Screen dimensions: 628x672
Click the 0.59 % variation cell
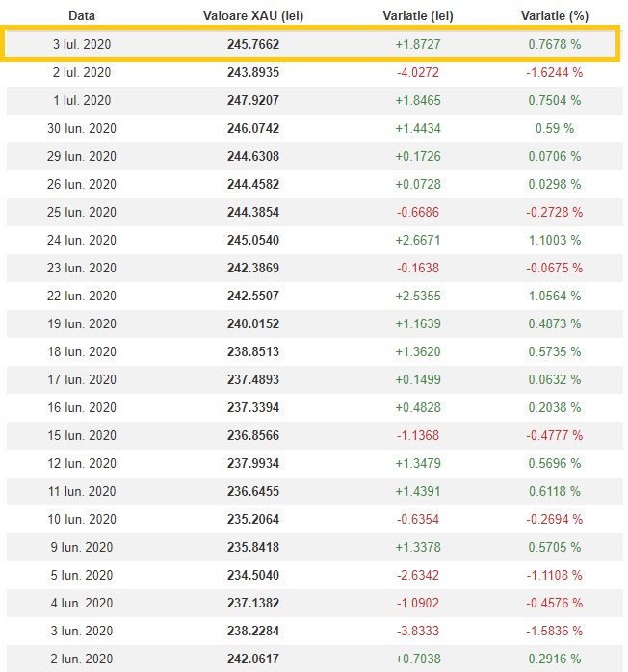tap(554, 129)
